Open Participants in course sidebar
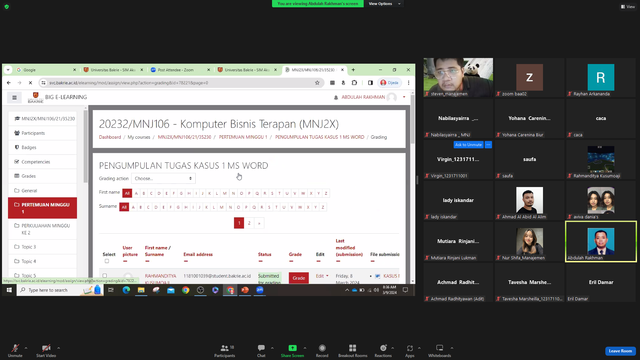The image size is (640, 360). (x=42, y=133)
